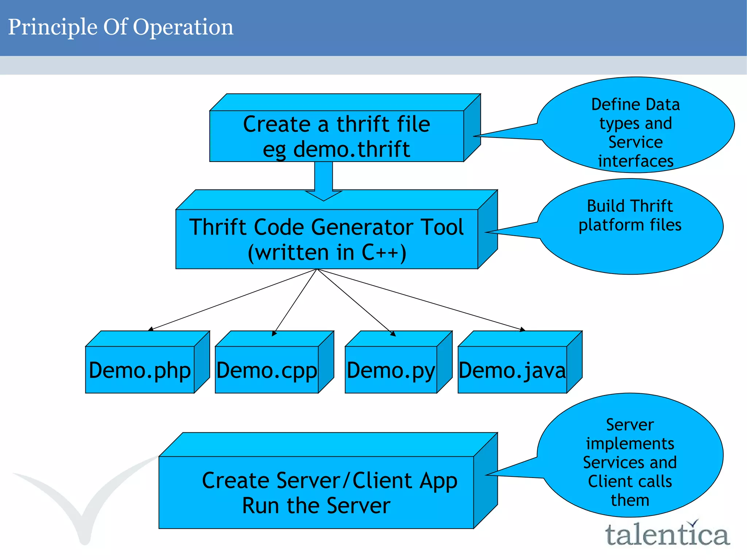This screenshot has width=747, height=560.
Task: Select the Demo.py box
Action: [x=391, y=370]
